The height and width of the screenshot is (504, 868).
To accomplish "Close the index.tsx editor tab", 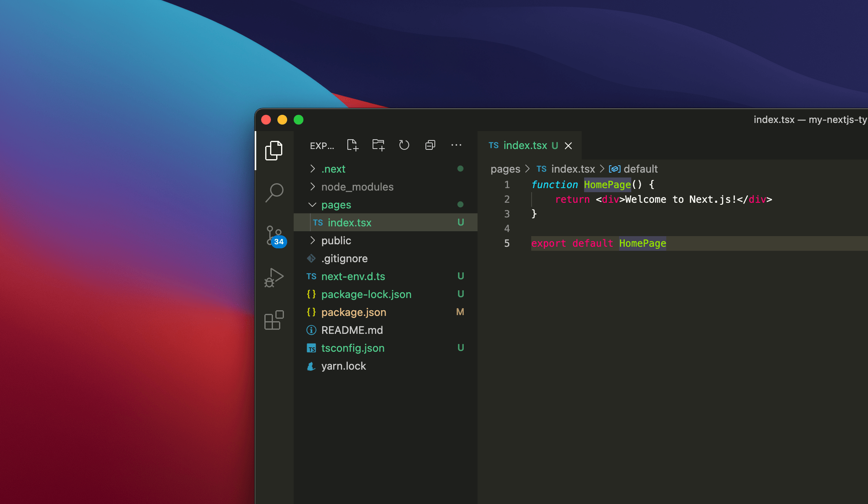I will [568, 146].
